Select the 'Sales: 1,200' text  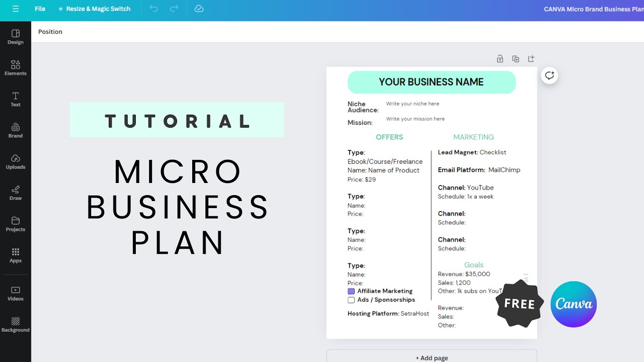click(454, 283)
